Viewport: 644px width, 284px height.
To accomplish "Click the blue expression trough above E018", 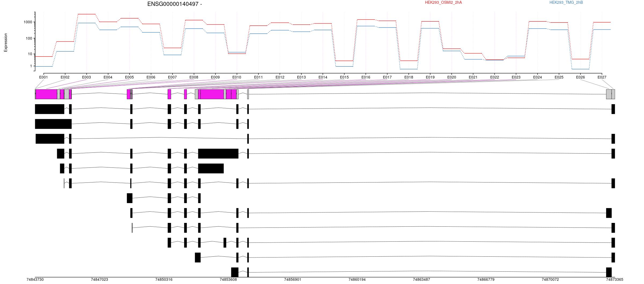I will (x=409, y=69).
